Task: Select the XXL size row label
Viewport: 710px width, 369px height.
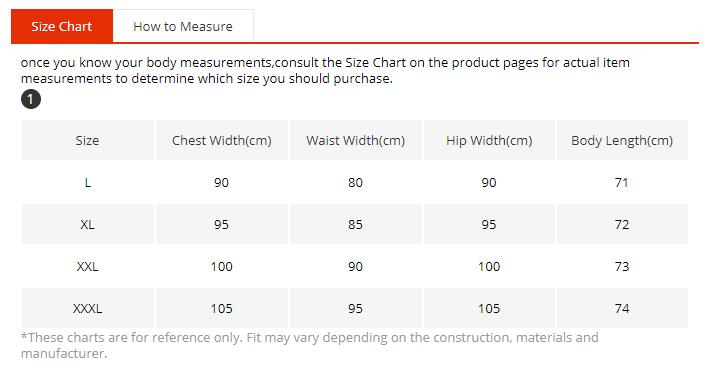Action: click(87, 266)
